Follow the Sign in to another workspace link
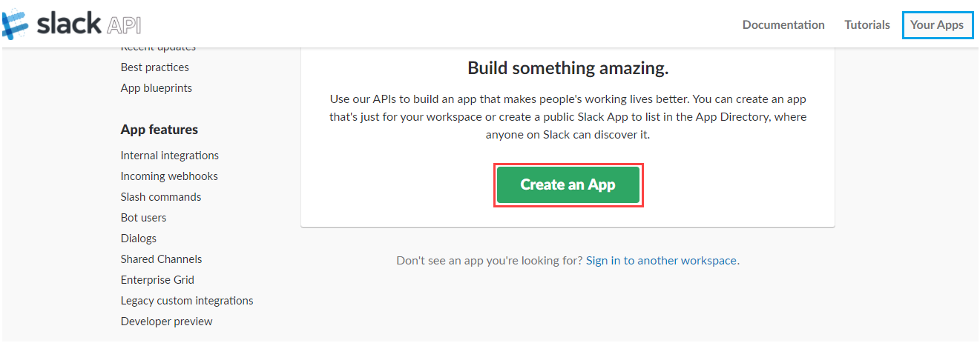This screenshot has height=343, width=980. [x=661, y=261]
